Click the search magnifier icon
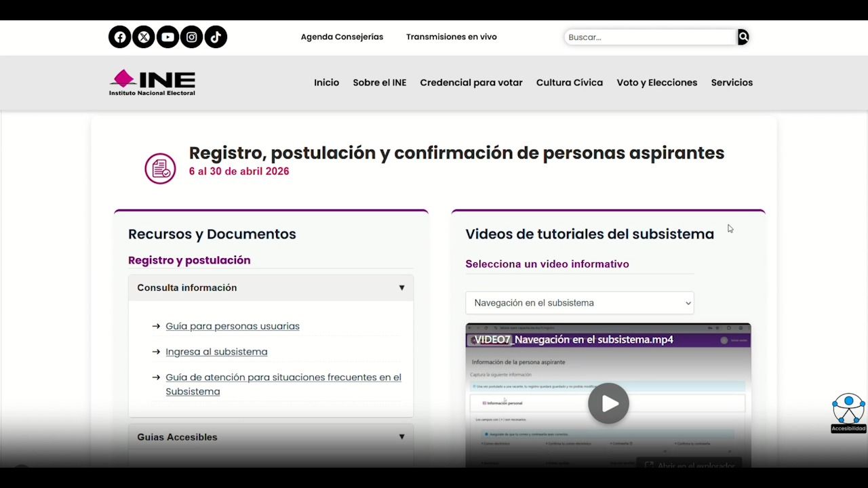 [x=743, y=37]
